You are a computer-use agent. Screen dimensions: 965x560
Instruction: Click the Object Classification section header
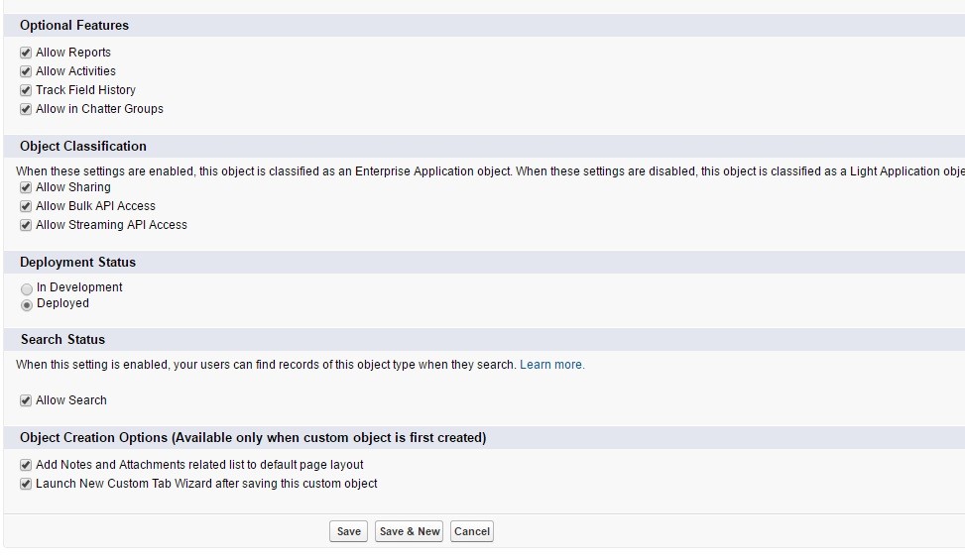tap(83, 146)
